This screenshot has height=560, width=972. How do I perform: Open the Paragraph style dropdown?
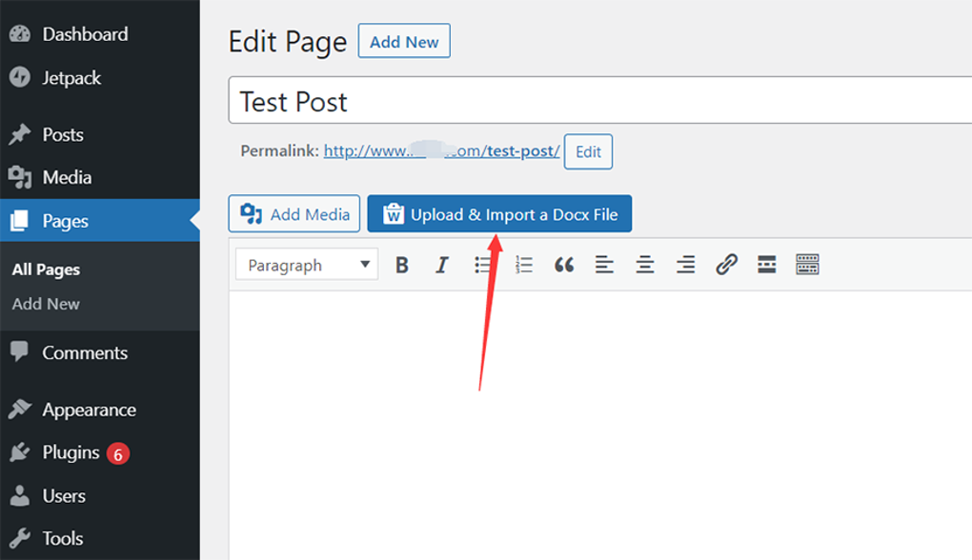coord(306,264)
